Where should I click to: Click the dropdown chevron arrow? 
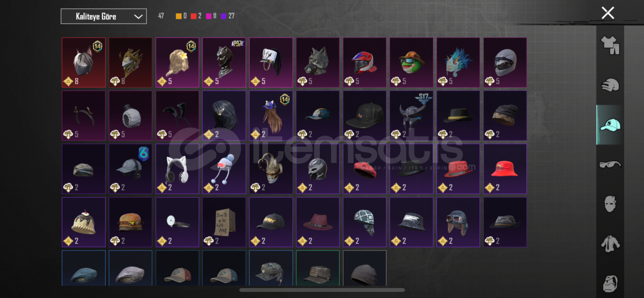point(138,17)
